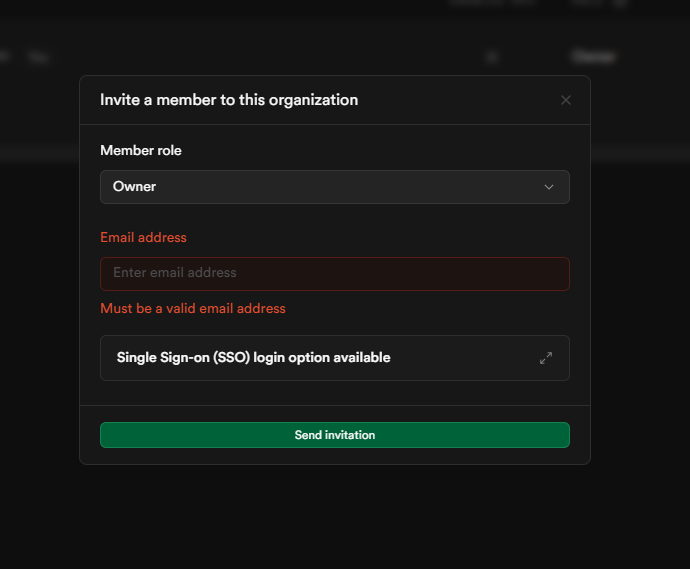Click the red "Email address" label
This screenshot has width=690, height=569.
pyautogui.click(x=143, y=237)
